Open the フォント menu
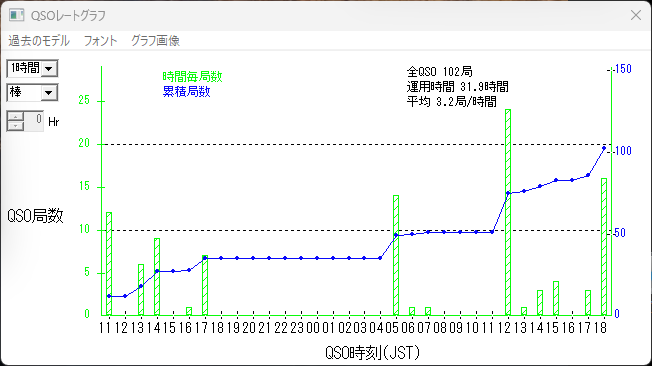 (x=100, y=40)
